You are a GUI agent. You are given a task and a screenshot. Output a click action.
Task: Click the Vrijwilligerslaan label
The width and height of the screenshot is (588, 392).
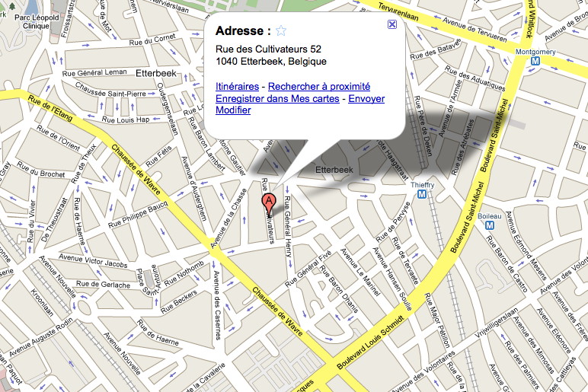[x=496, y=323]
